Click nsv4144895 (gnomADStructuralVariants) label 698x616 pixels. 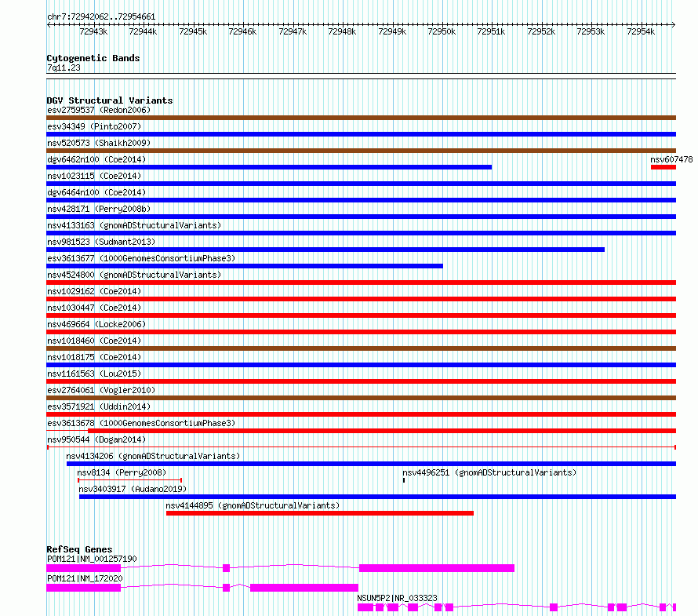coord(253,505)
